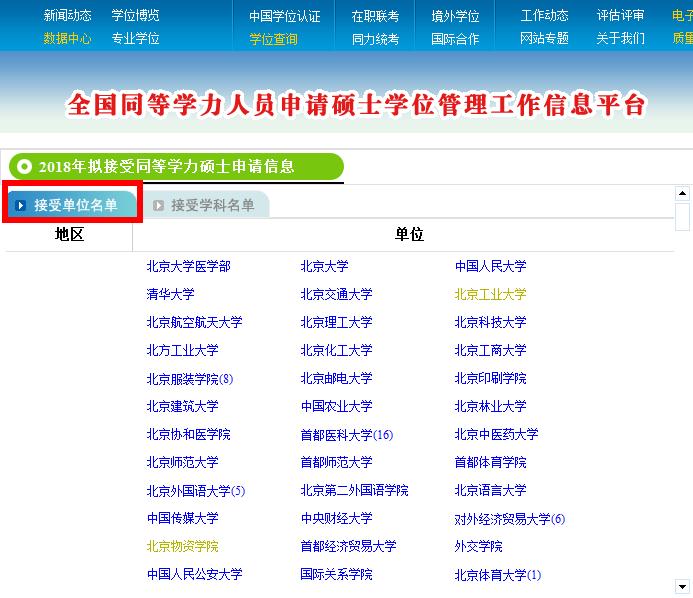693x598 pixels.
Task: Open 新闻动态 in top navigation
Action: [67, 16]
